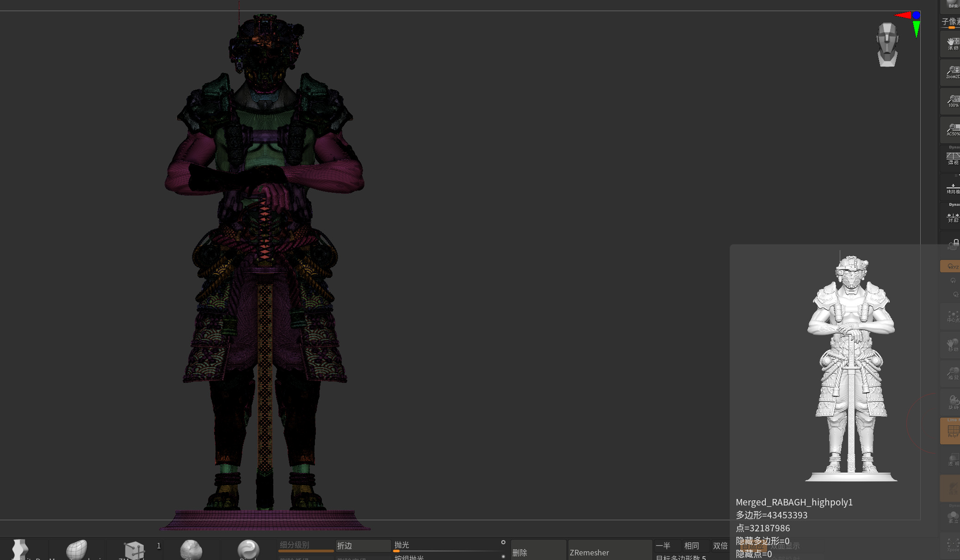Image resolution: width=960 pixels, height=560 pixels.
Task: Click the 点=32187986 point count text
Action: point(763,528)
